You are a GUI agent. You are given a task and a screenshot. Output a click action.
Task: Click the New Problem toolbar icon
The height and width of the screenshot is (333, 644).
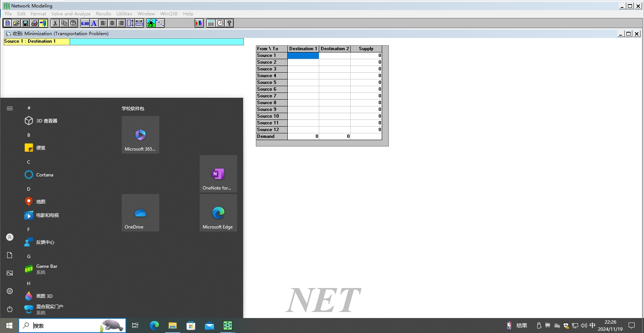(7, 23)
